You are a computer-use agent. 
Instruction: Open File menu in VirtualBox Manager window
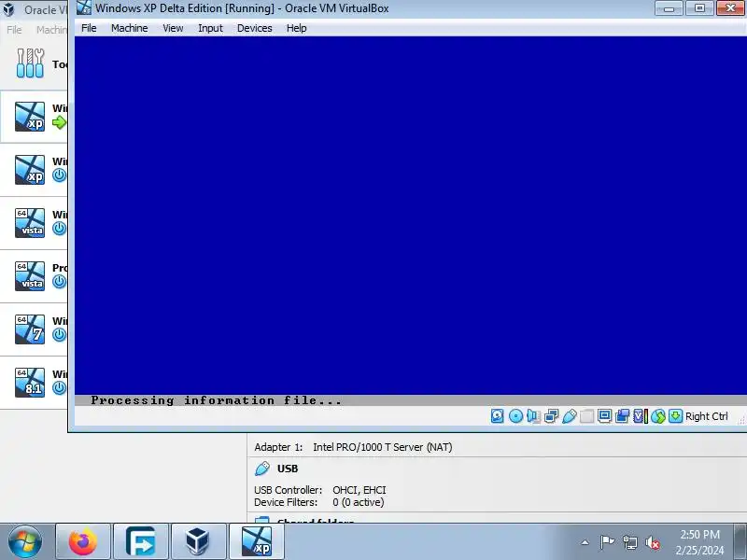click(x=14, y=30)
